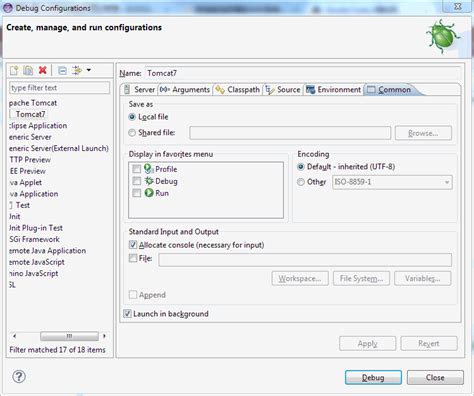
Task: Toggle the Append checkbox
Action: pyautogui.click(x=133, y=295)
